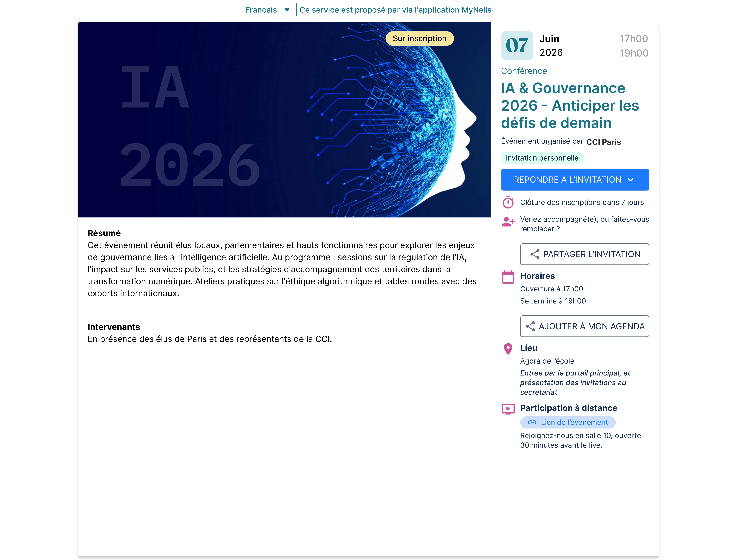Viewport: 737px width, 560px height.
Task: Select the 'Invitation personnelle' tag
Action: click(x=542, y=158)
